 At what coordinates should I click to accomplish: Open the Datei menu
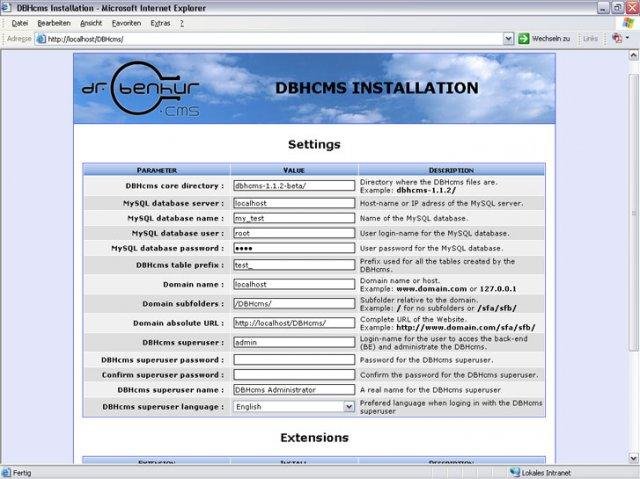(20, 23)
